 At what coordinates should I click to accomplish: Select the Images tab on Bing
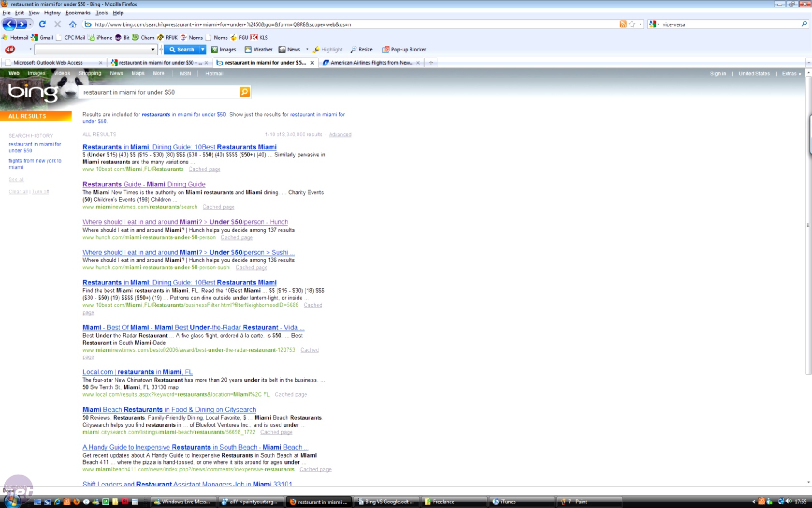[x=36, y=74]
